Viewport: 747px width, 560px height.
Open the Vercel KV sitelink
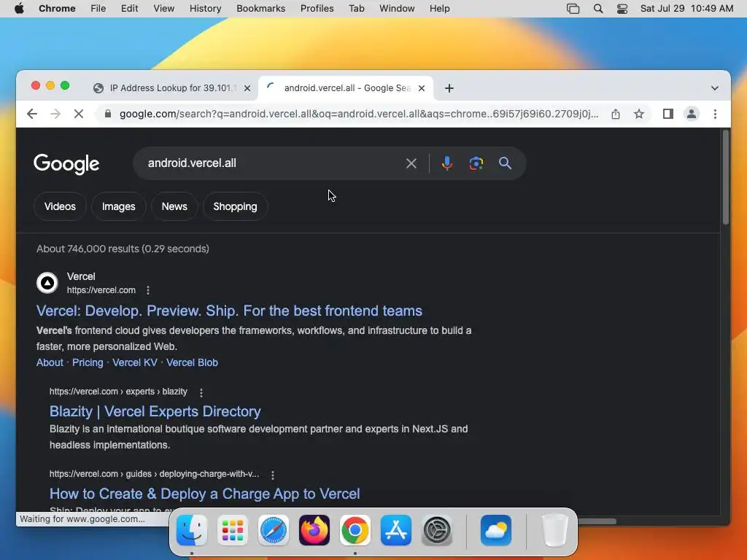135,363
